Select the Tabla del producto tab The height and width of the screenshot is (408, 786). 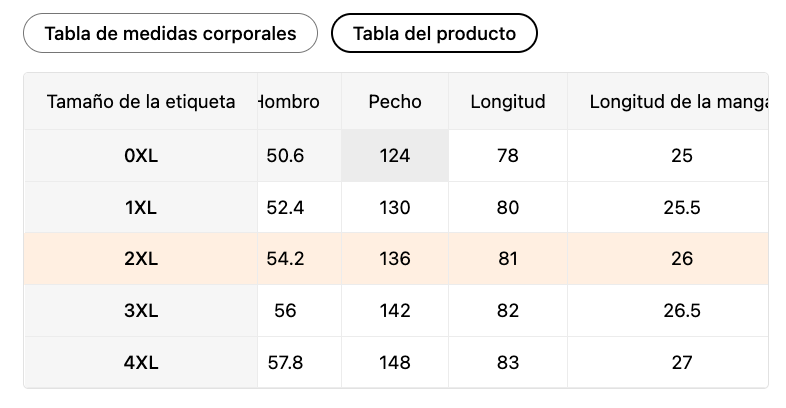click(x=434, y=34)
